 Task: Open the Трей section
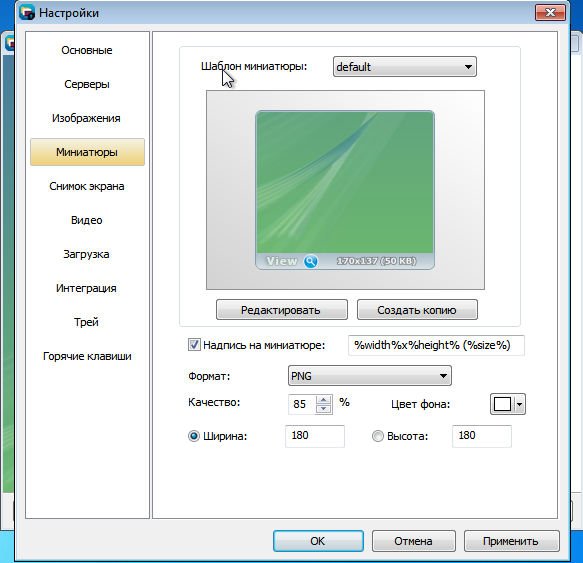coord(87,322)
